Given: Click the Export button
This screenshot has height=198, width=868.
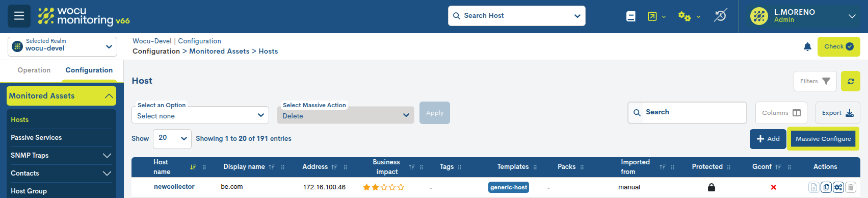Looking at the screenshot, I should click(x=838, y=113).
